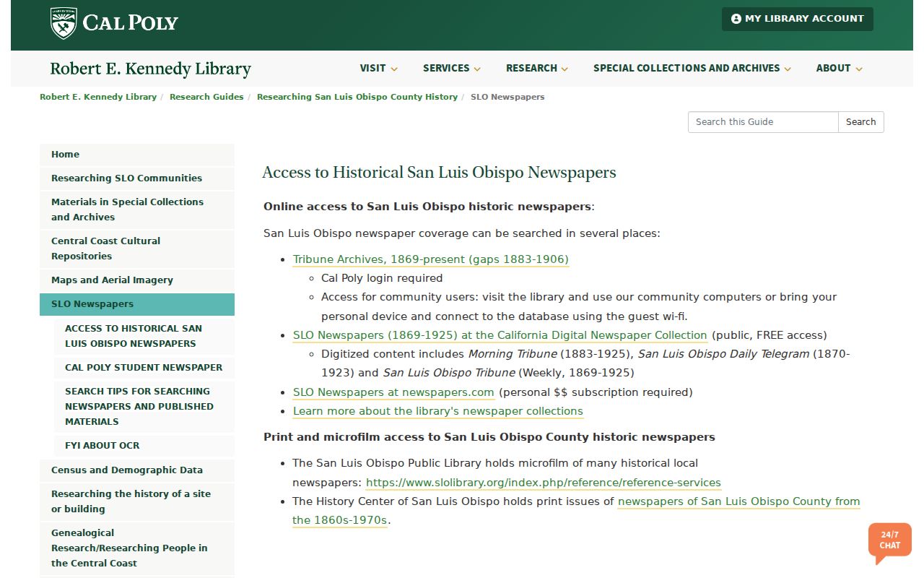Click Robert E. Kennedy Library breadcrumb link
Image resolution: width=924 pixels, height=578 pixels.
(x=98, y=97)
